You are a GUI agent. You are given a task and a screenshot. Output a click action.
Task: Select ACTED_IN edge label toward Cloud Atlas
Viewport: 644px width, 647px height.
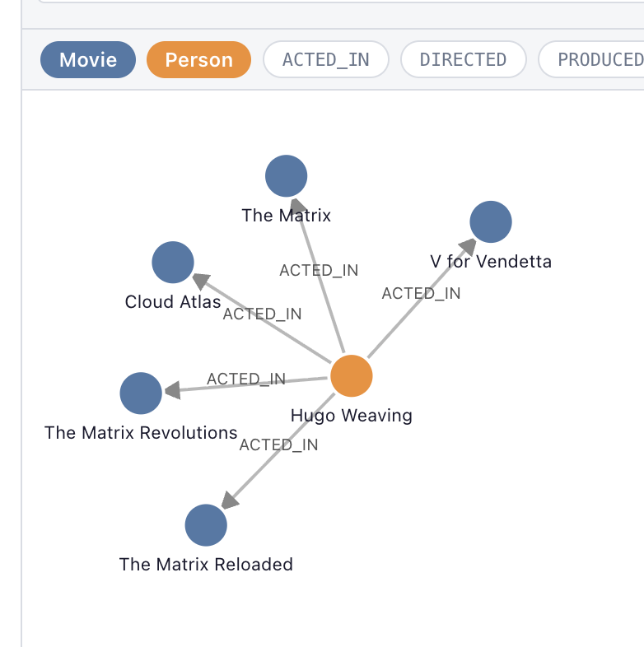pyautogui.click(x=262, y=314)
